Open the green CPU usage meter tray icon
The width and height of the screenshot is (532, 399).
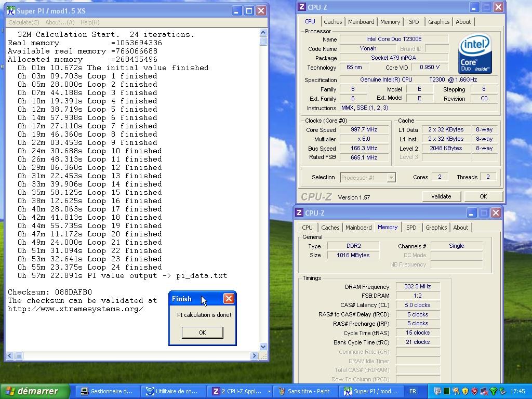[x=447, y=391]
